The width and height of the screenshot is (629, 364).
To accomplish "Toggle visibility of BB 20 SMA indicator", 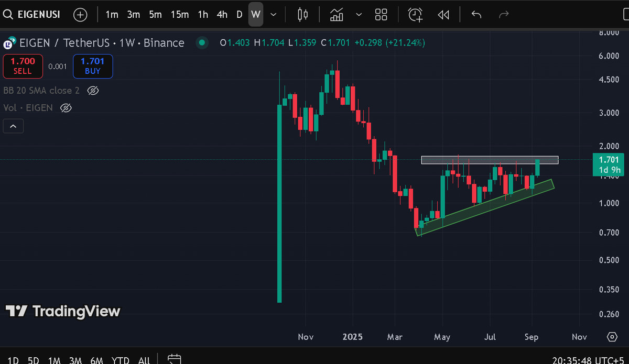I will 93,91.
